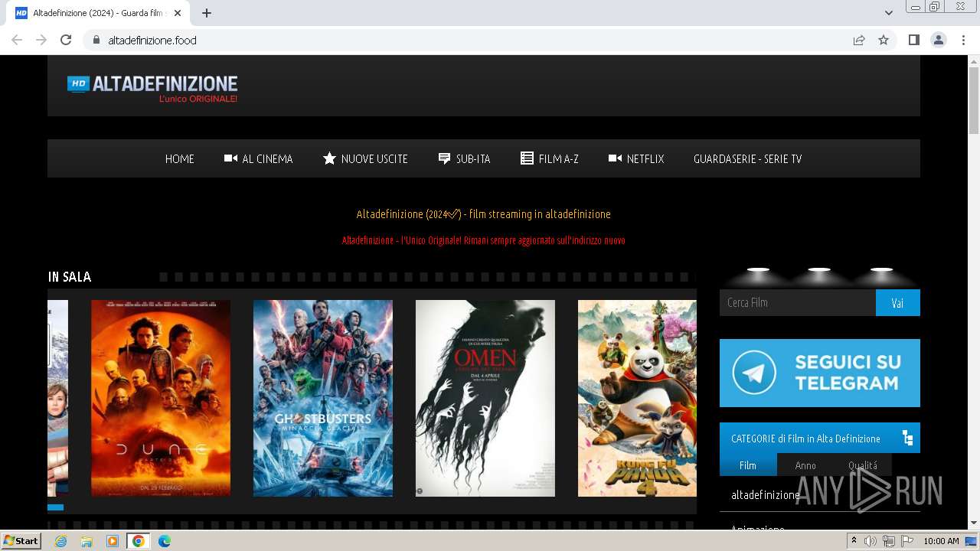Screen dimensions: 980x551
Task: Click the sitemap icon in Categorie header
Action: (x=907, y=439)
